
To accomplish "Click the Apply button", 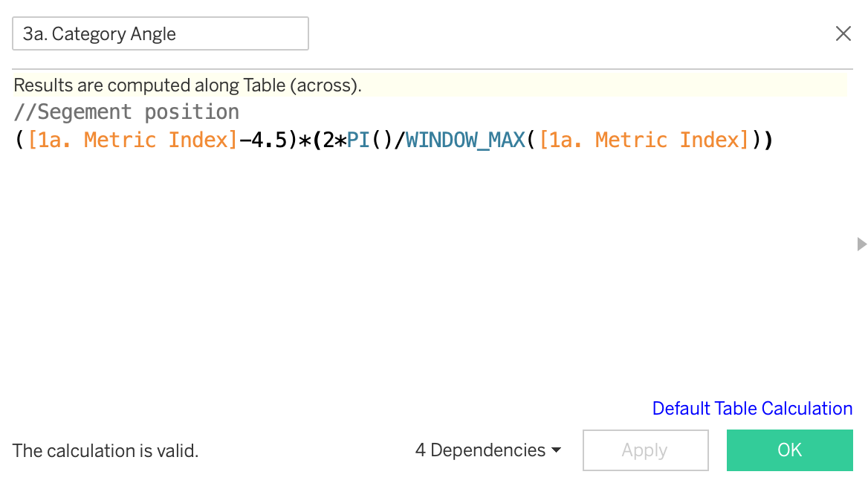I will [645, 450].
